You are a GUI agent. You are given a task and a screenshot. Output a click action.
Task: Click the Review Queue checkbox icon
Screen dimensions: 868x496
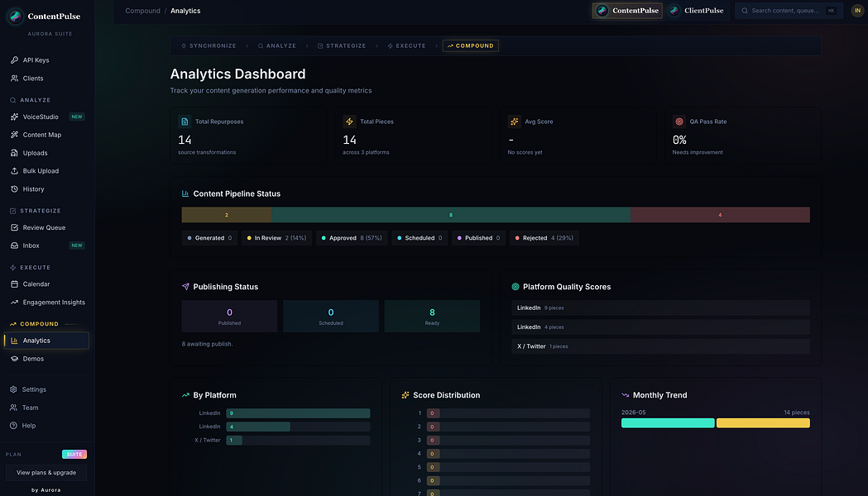pyautogui.click(x=14, y=227)
